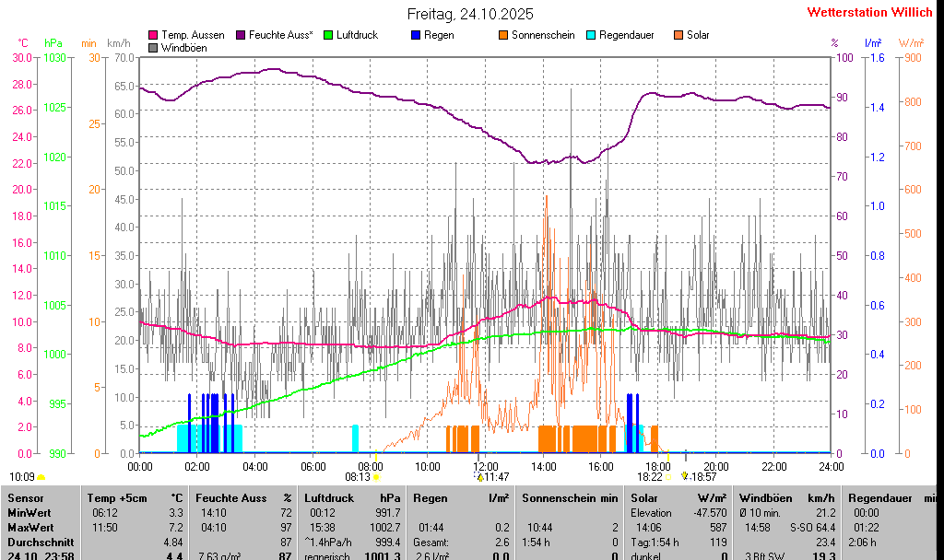
Task: Click the purple Feuchte Auss legend marker
Action: [x=241, y=35]
